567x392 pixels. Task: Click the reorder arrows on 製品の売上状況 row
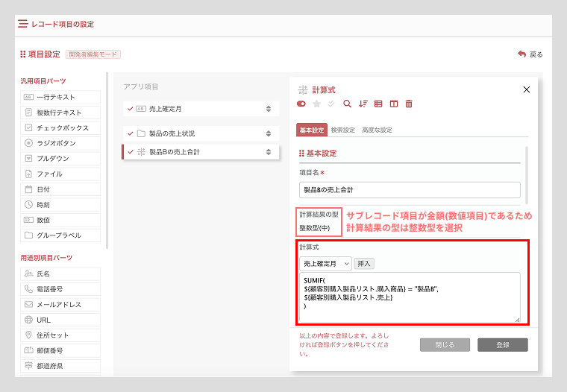269,133
